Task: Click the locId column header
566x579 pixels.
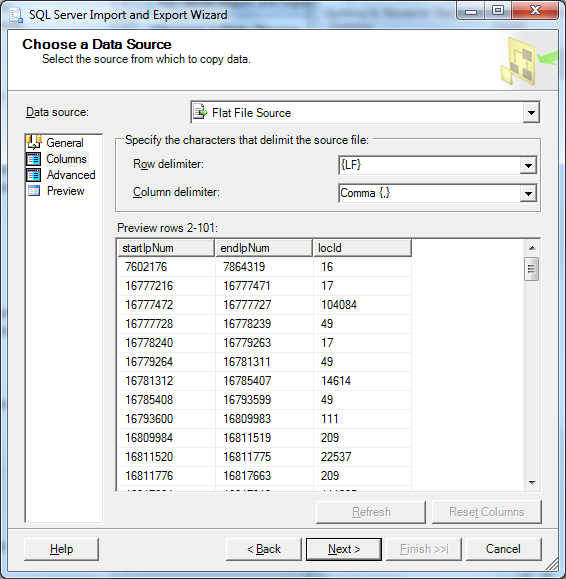Action: [x=362, y=248]
